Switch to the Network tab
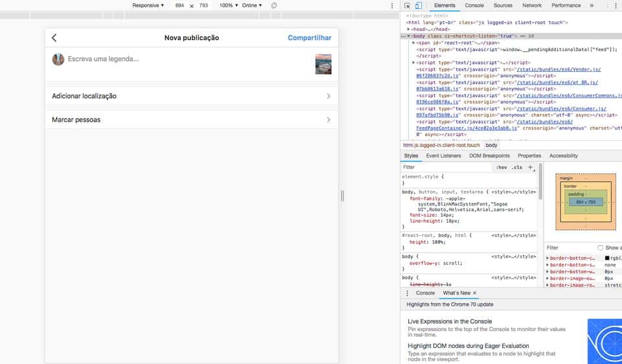The width and height of the screenshot is (622, 364). point(532,6)
